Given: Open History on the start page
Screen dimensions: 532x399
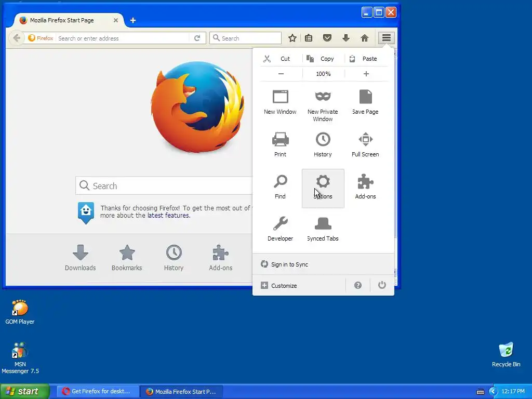Looking at the screenshot, I should coord(174,258).
